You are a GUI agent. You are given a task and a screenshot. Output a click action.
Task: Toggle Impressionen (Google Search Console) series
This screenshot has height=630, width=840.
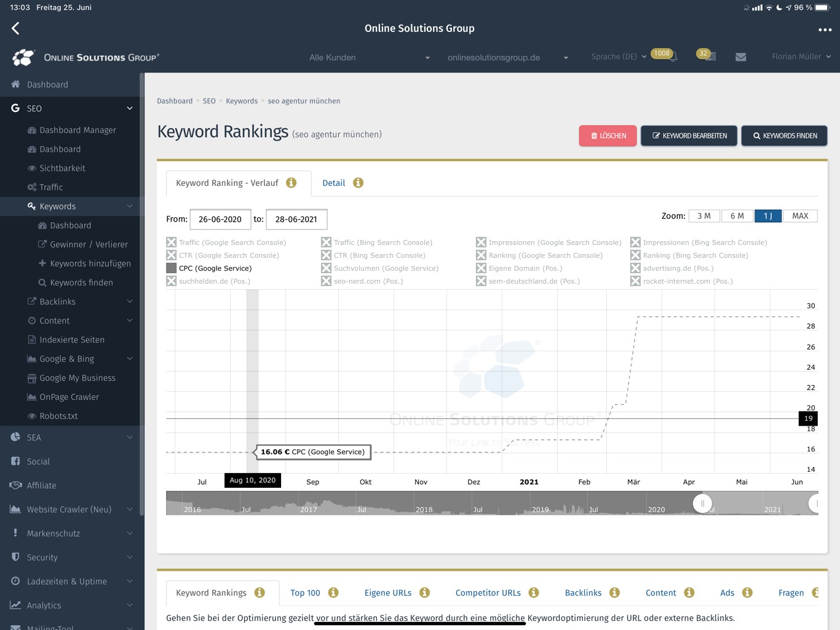(x=549, y=242)
